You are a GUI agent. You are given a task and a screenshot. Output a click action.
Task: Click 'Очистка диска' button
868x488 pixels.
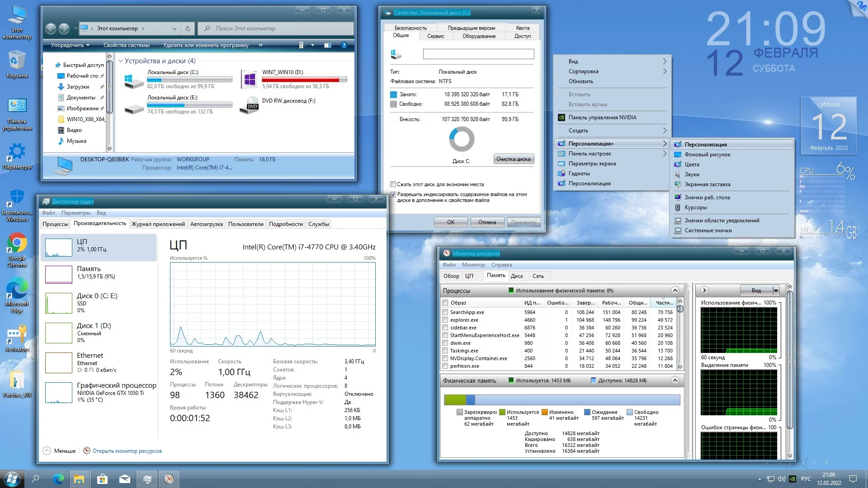[513, 159]
